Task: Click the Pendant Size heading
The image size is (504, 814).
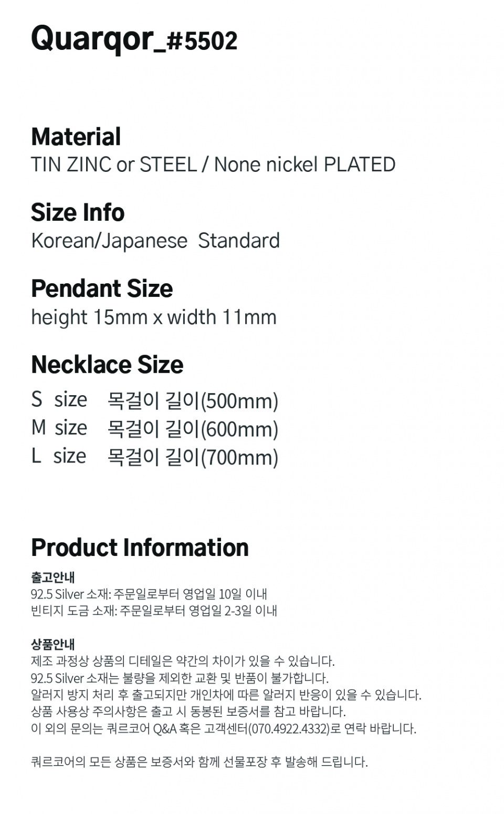Action: pos(102,288)
